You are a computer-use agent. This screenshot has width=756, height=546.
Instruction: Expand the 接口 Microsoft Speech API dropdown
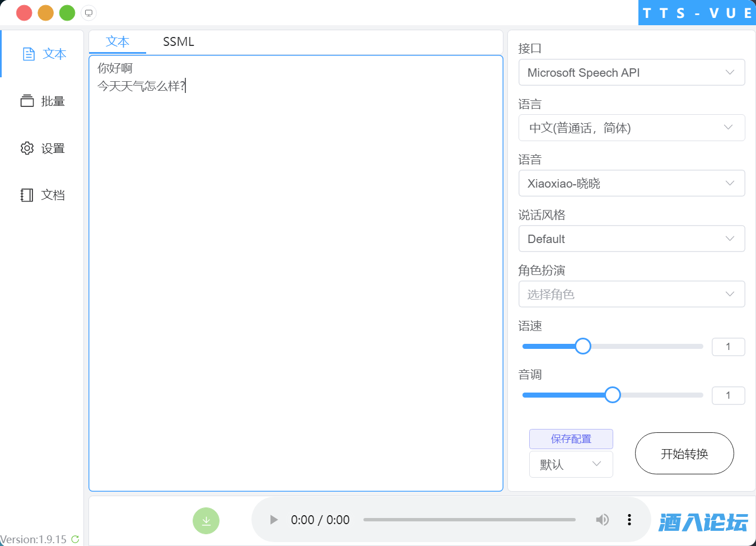tap(631, 73)
